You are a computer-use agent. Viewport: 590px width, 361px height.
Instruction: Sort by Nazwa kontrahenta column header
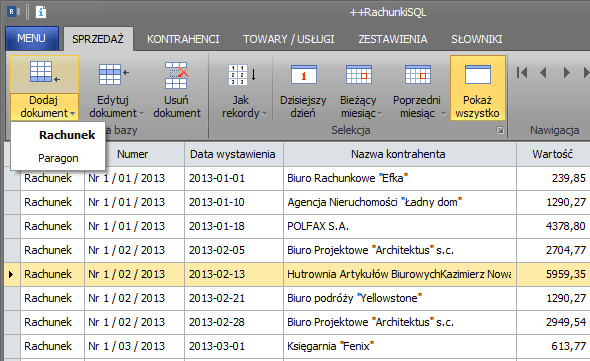[399, 154]
